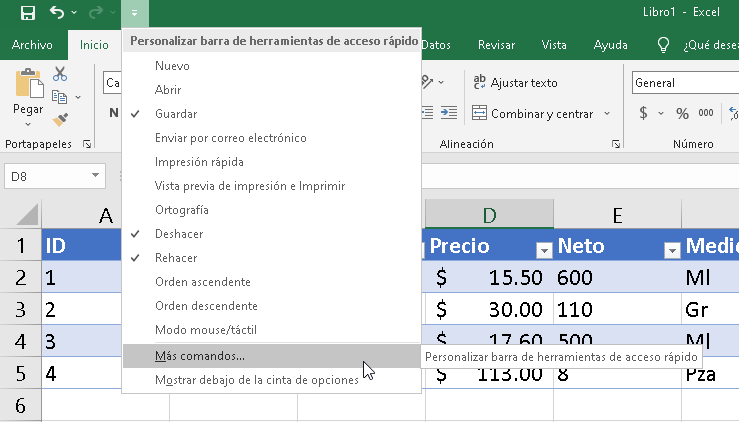Image resolution: width=739 pixels, height=422 pixels.
Task: Click the Select All corner triangle
Action: (x=26, y=215)
